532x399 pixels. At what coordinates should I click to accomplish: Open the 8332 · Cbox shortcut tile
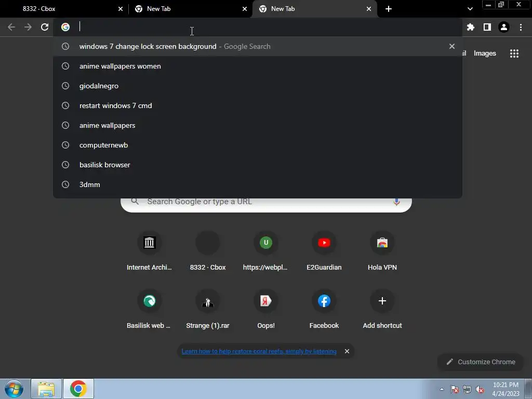[208, 251]
